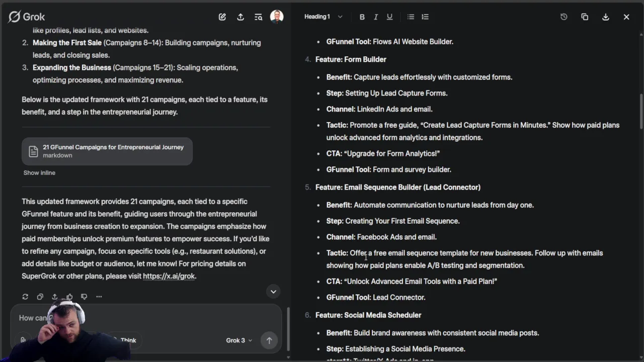This screenshot has width=644, height=362.
Task: Toggle underline formatting in editor toolbar
Action: pyautogui.click(x=389, y=17)
